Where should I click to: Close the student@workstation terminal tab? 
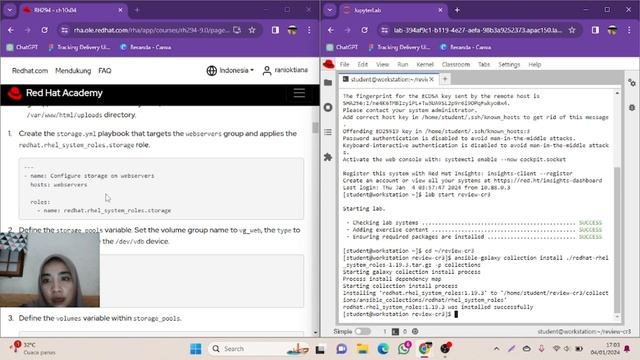[x=431, y=79]
